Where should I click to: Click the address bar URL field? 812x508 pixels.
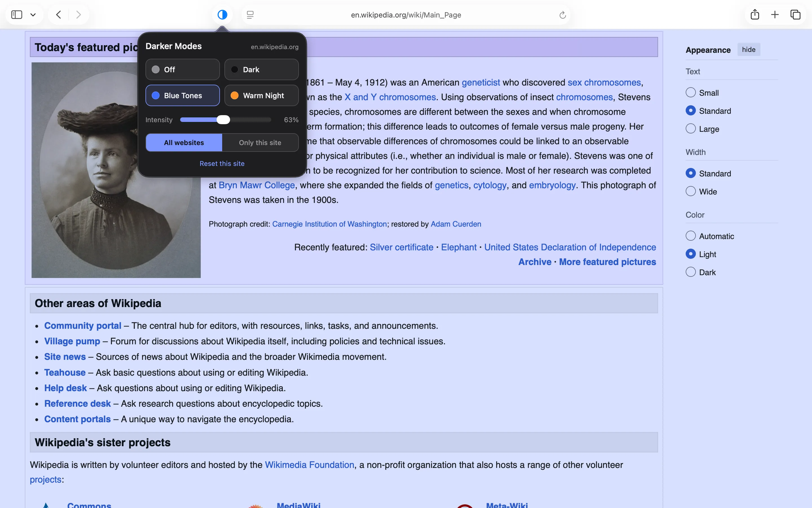point(406,15)
